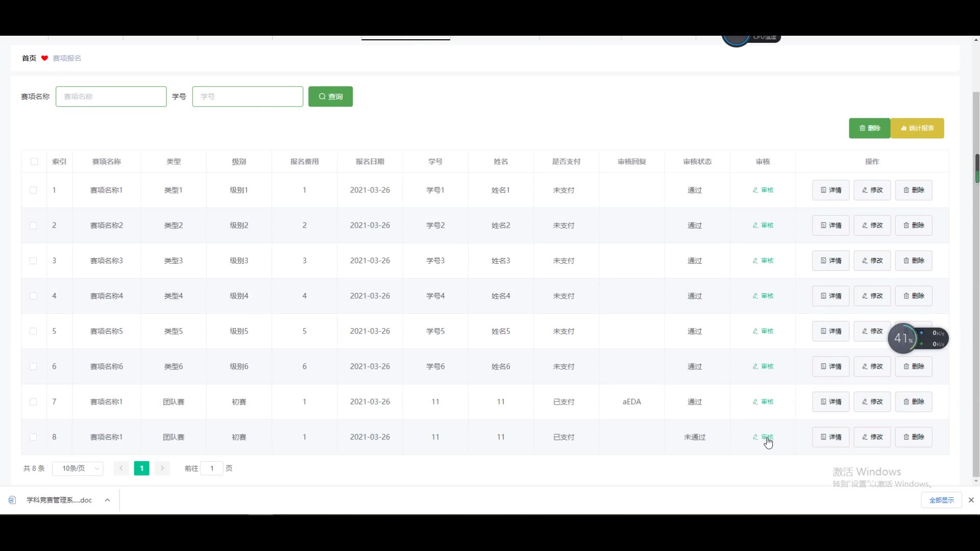
Task: Select page 1 in pagination
Action: (x=141, y=468)
